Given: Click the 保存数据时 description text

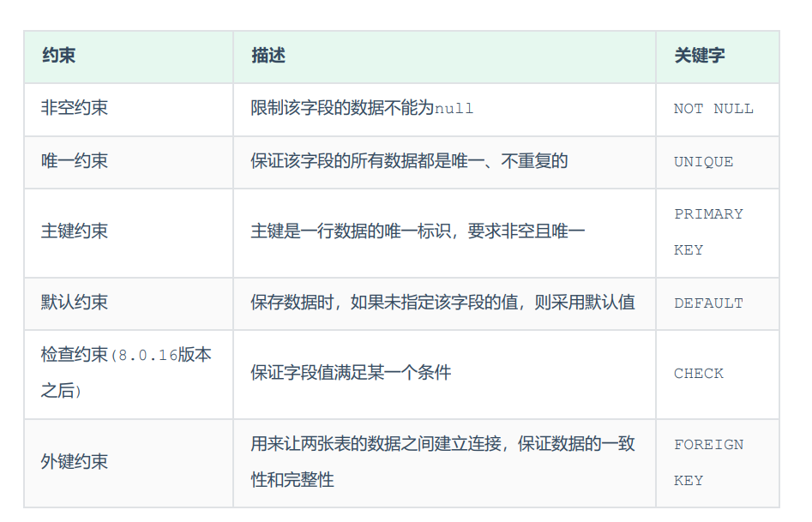Looking at the screenshot, I should (442, 303).
